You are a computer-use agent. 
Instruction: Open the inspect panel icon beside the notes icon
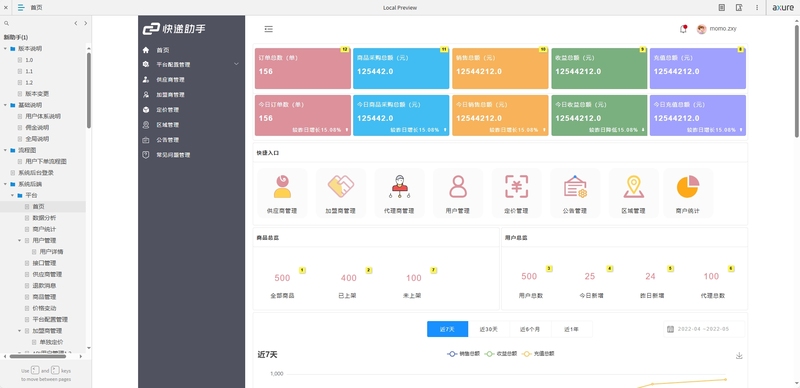[x=739, y=8]
